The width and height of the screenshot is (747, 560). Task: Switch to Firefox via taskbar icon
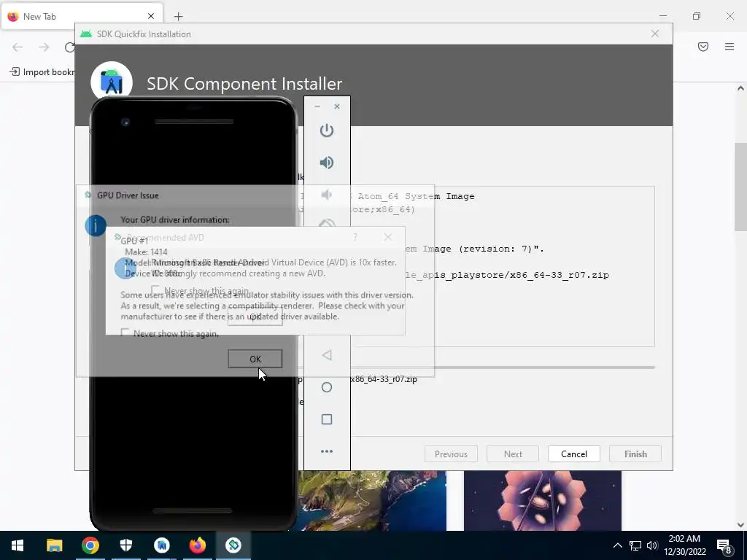(x=197, y=545)
